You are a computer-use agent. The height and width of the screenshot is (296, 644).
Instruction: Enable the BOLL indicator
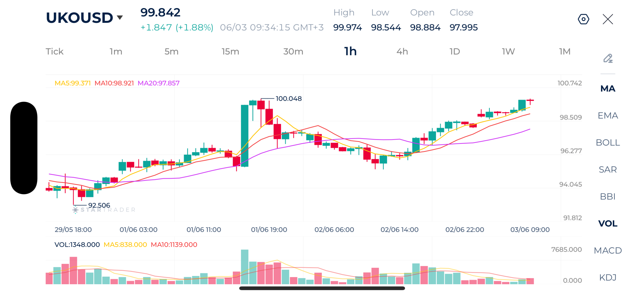click(608, 142)
